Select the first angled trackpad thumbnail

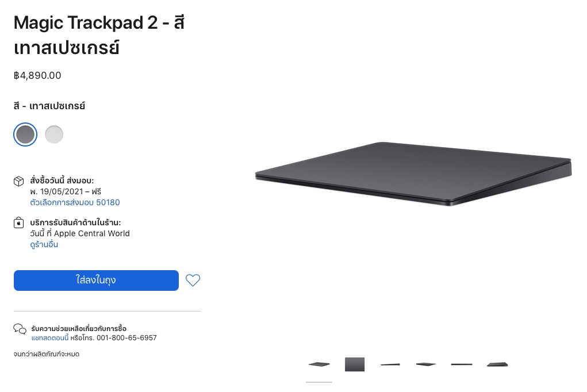[319, 364]
